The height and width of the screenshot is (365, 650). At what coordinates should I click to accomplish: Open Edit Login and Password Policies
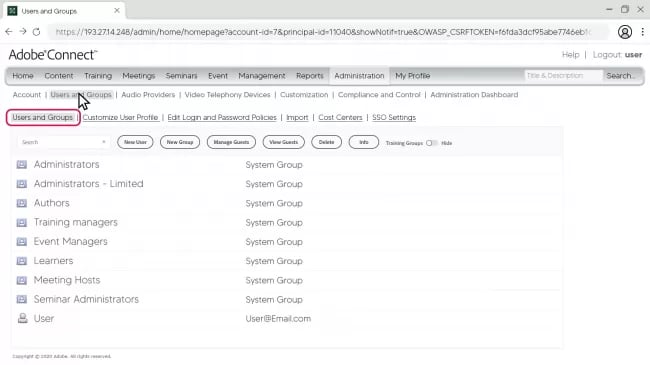click(222, 118)
